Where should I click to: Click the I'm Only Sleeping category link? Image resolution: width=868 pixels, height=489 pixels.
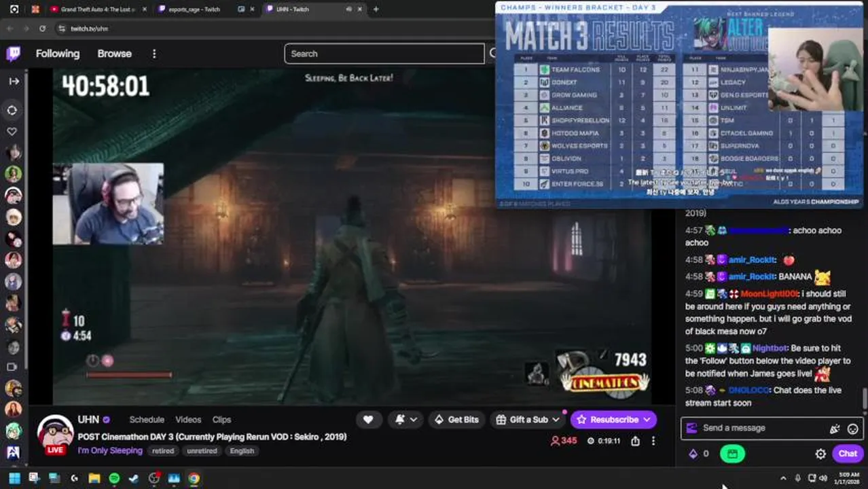tap(110, 450)
